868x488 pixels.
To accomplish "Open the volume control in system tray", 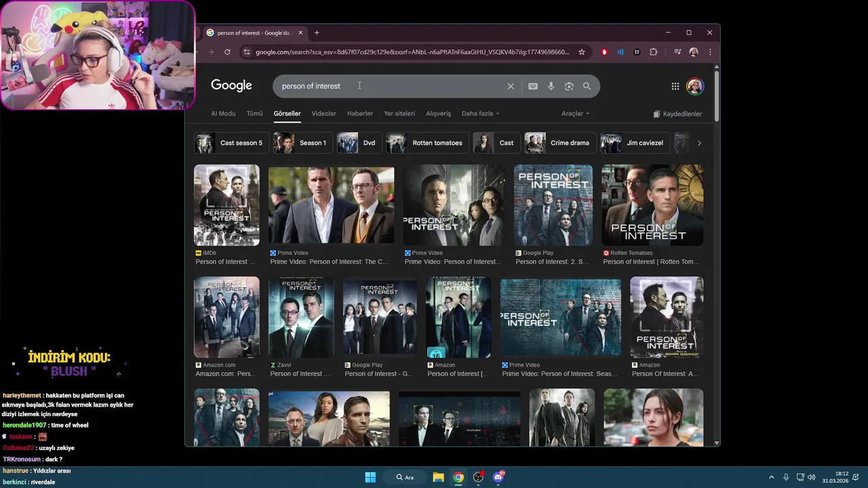I will point(813,477).
